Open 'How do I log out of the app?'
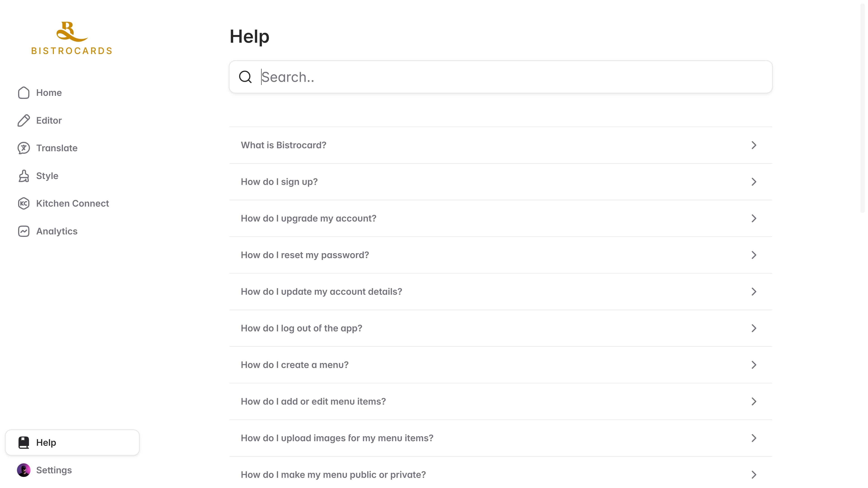Viewport: 868px width, 488px height. tap(501, 328)
